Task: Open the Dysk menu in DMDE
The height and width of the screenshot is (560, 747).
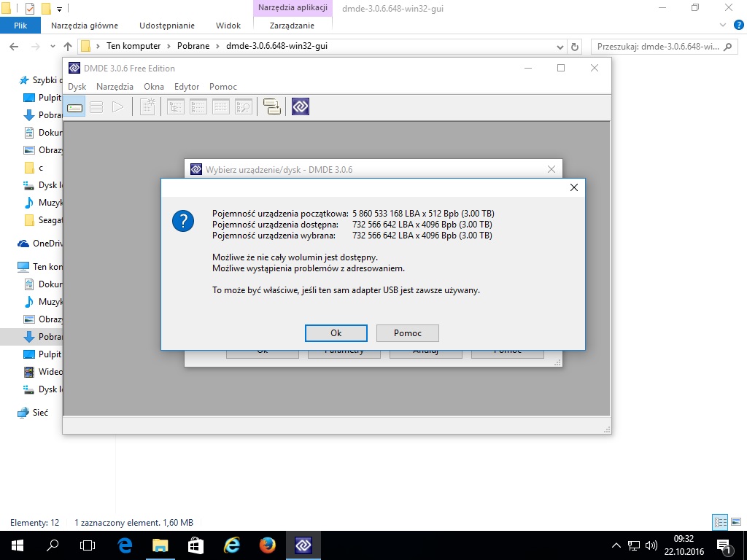Action: (77, 87)
